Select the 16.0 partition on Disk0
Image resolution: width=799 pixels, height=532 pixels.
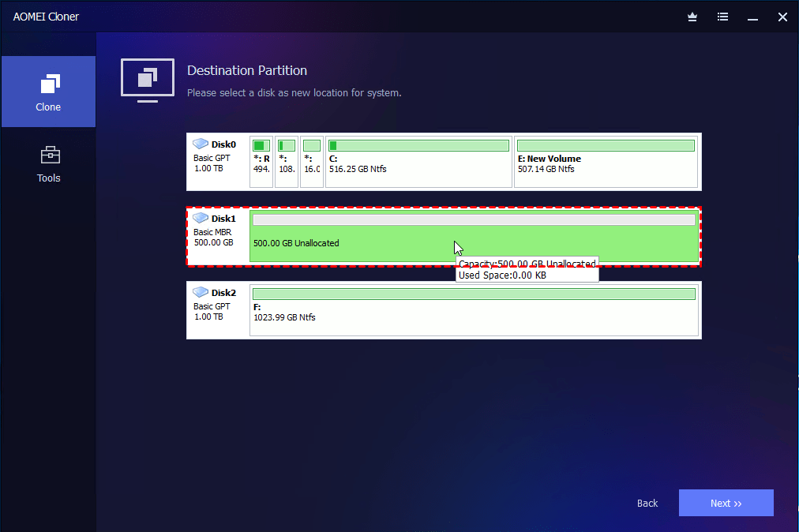click(312, 162)
